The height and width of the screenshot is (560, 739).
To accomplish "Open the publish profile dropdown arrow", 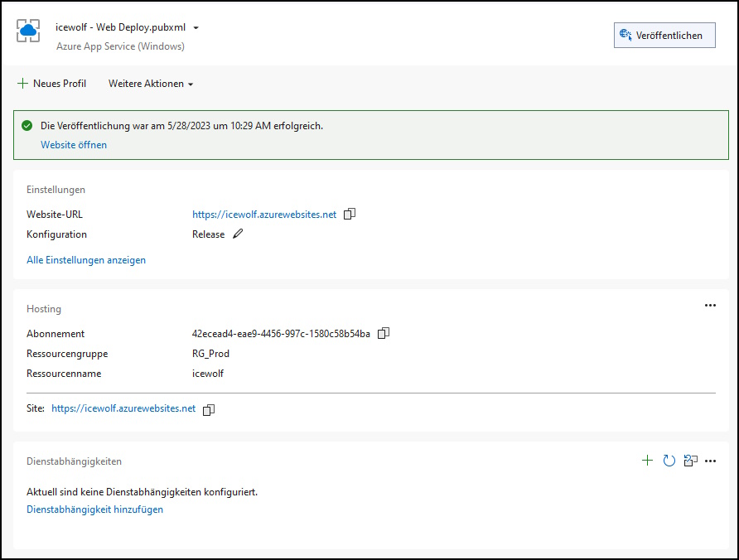I will pyautogui.click(x=196, y=28).
